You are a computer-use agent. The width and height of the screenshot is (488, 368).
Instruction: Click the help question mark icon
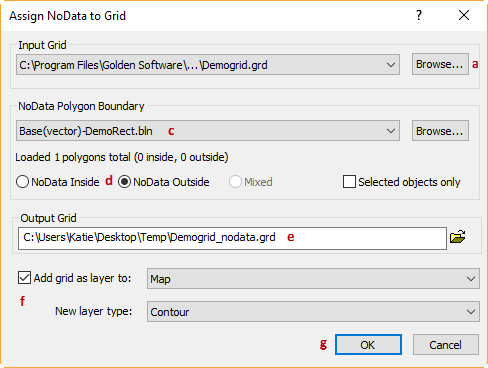pos(419,15)
